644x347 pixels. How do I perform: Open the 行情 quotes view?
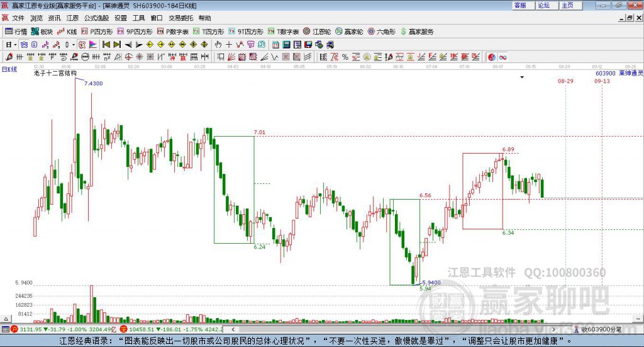pos(16,31)
